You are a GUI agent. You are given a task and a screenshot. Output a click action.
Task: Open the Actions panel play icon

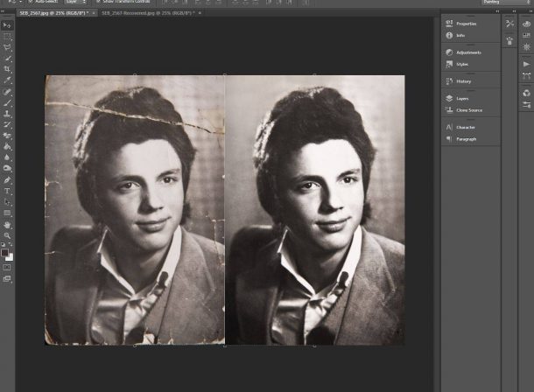coord(526,64)
